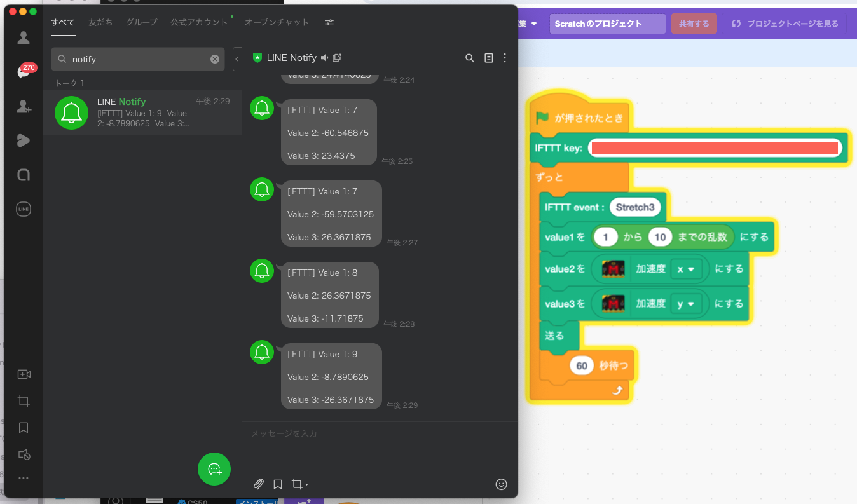Open the more options dots in sidebar
The height and width of the screenshot is (504, 857).
pos(24,478)
